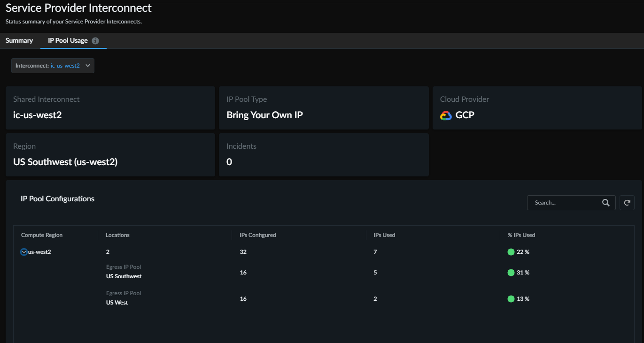Click the GCP cloud provider logo
This screenshot has height=343, width=644.
(x=446, y=115)
